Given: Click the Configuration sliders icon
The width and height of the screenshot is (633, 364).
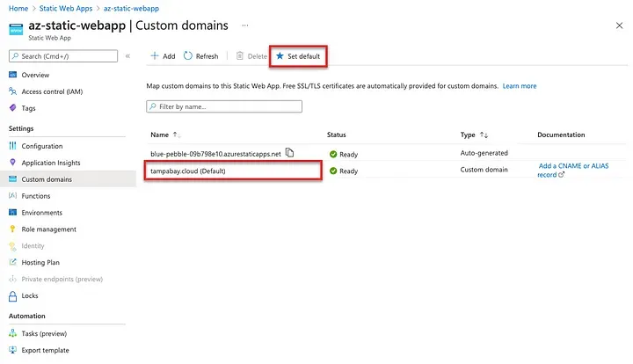Looking at the screenshot, I should tap(13, 146).
